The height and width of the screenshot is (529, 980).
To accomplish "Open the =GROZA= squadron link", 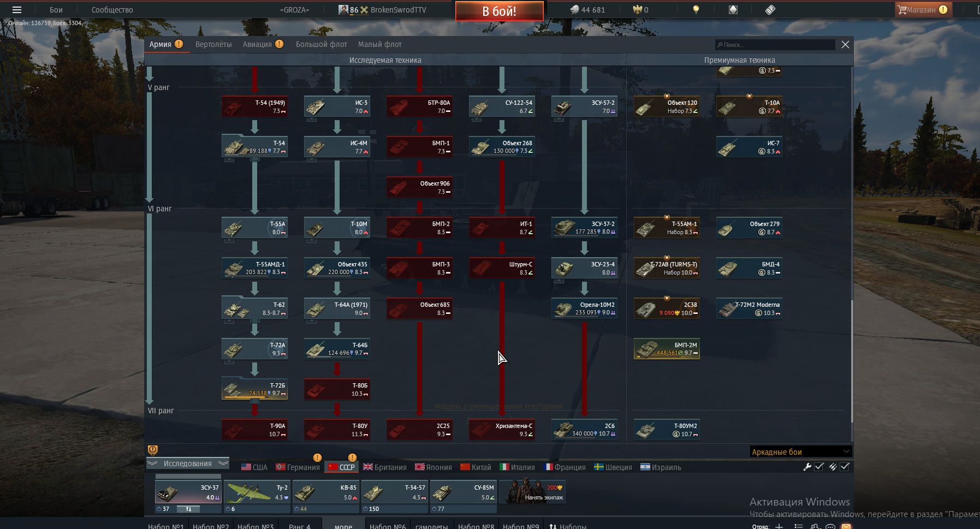I will (294, 10).
